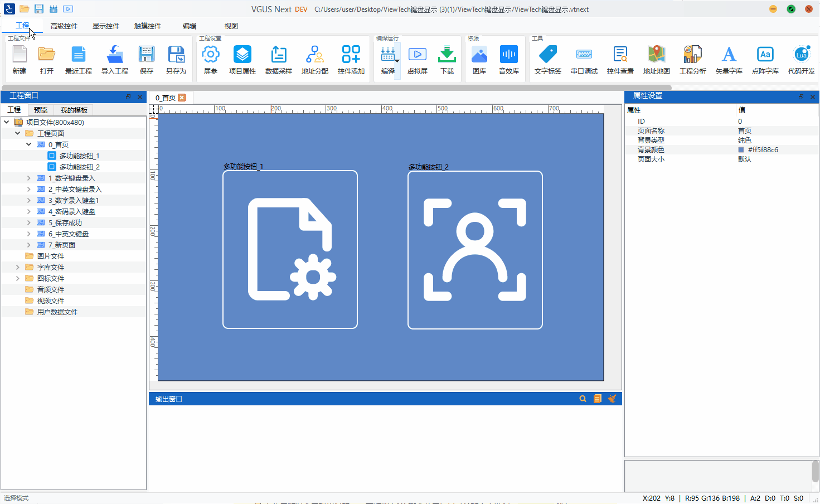
Task: Open screen parameters 屏参
Action: [x=211, y=60]
